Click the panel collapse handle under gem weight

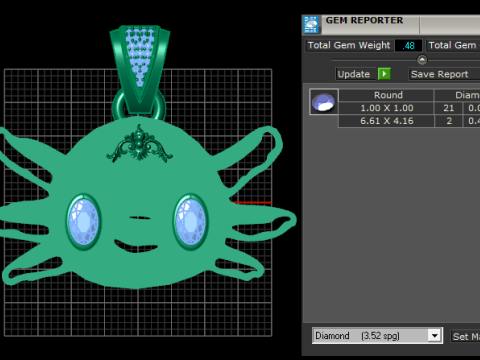coord(422,60)
